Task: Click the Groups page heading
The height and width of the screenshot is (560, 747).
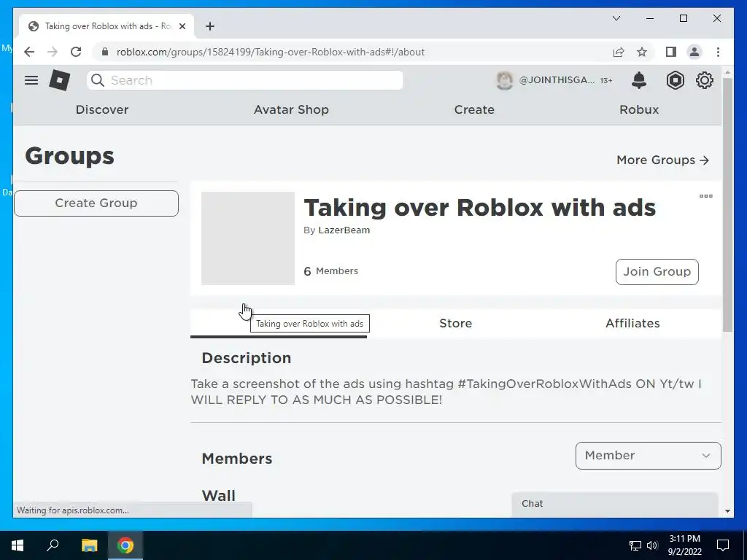Action: [69, 156]
